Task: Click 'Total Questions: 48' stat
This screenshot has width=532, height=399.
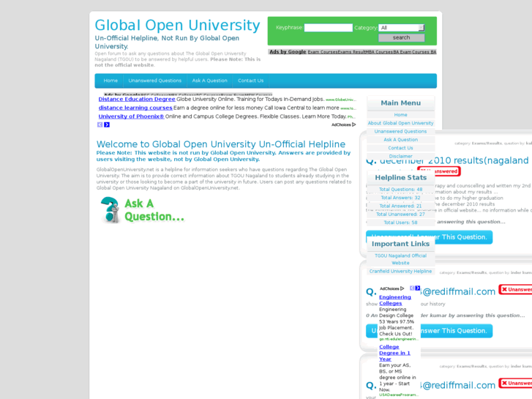Action: click(x=401, y=189)
